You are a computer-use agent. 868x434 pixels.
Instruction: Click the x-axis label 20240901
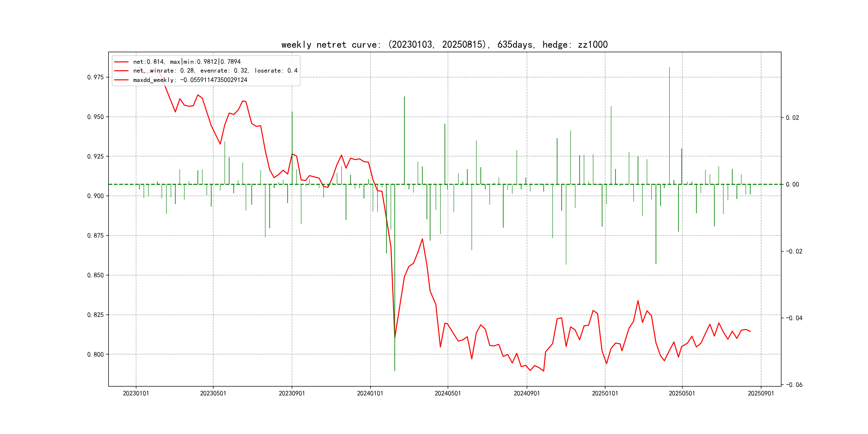click(527, 394)
